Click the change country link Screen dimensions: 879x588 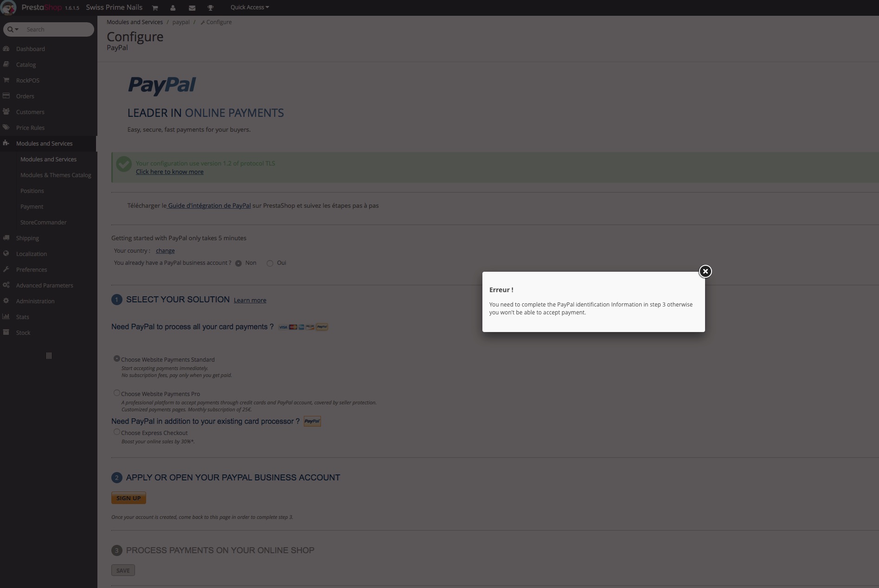pyautogui.click(x=165, y=250)
